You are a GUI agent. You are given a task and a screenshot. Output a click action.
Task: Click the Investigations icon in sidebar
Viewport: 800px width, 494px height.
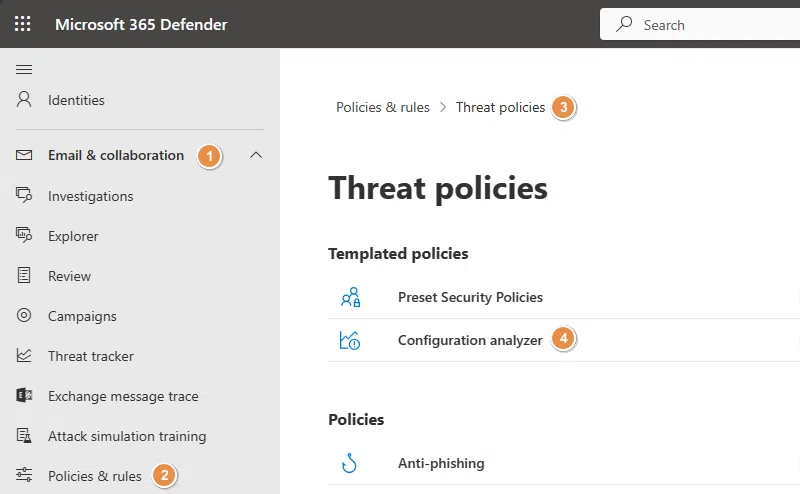tap(24, 195)
